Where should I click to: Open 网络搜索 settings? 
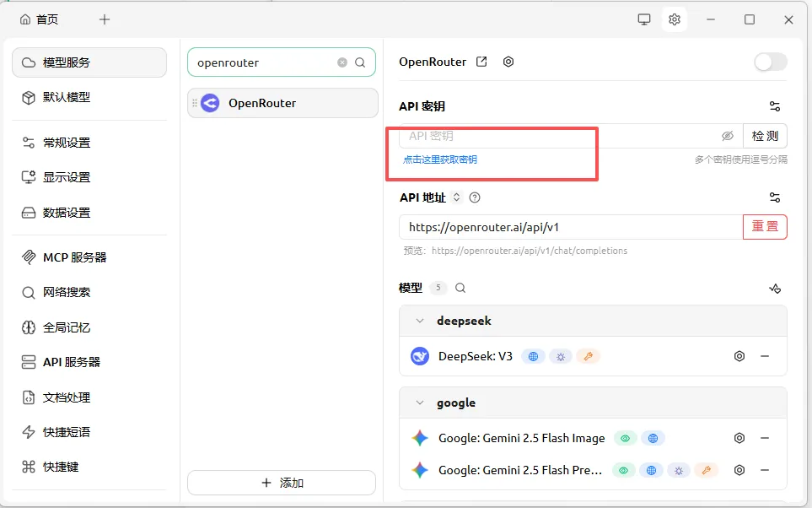pos(89,292)
